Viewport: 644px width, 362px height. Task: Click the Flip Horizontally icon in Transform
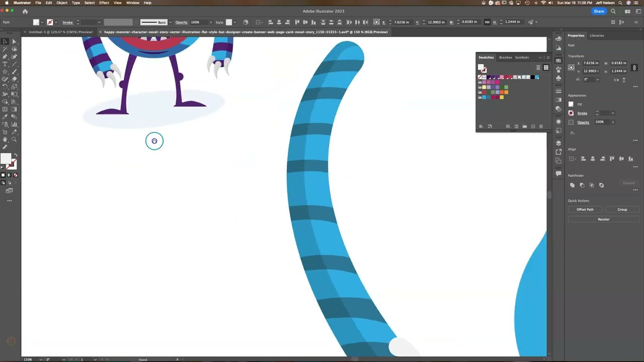[x=616, y=80]
